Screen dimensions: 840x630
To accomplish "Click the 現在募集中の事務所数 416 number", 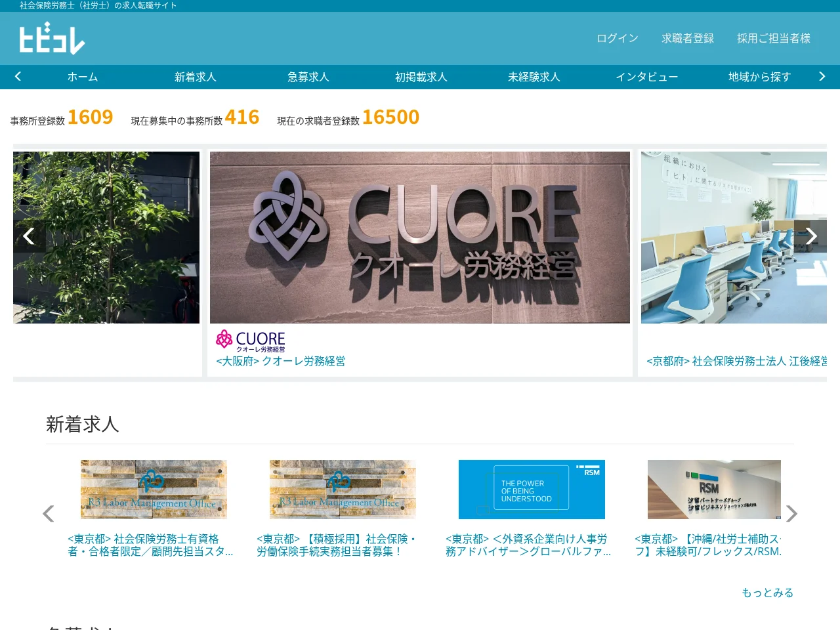I will point(242,117).
